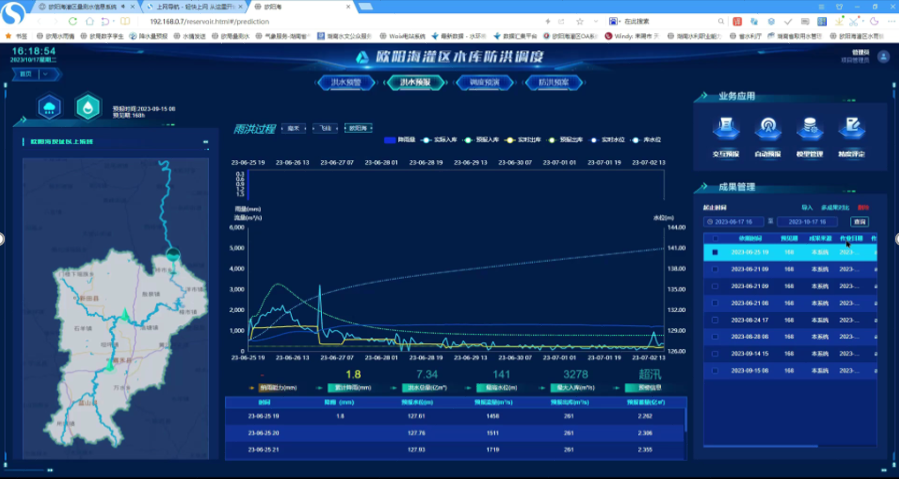Click the browser refresh icon
This screenshot has width=899, height=479.
pyautogui.click(x=73, y=21)
